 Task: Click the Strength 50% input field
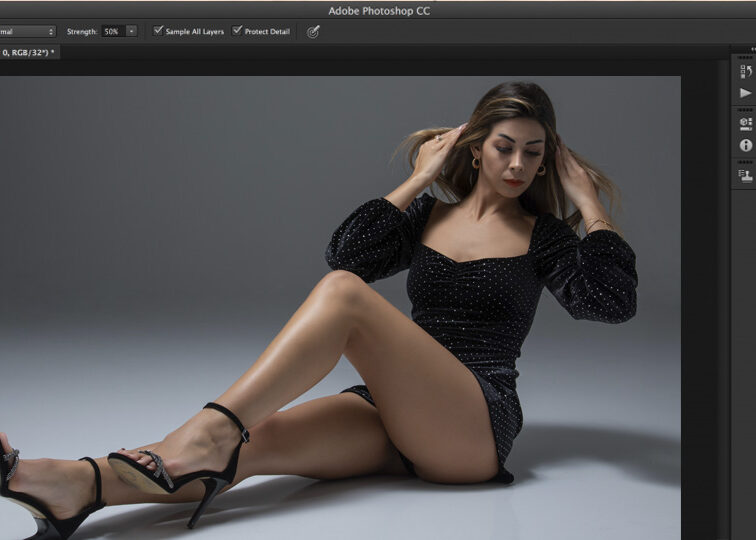(x=112, y=31)
